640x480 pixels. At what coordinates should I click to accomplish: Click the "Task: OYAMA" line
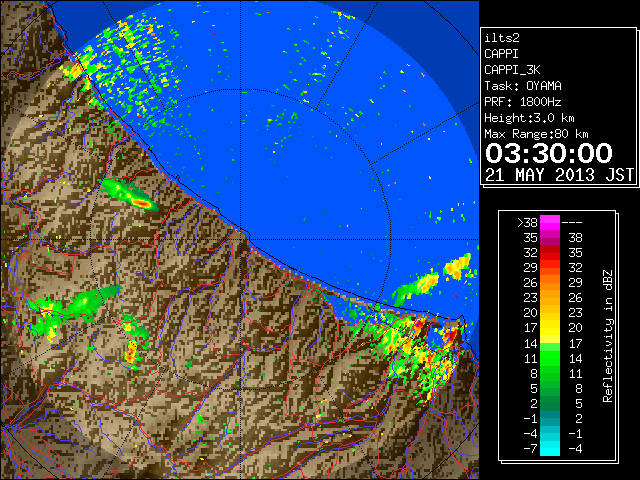pyautogui.click(x=523, y=86)
